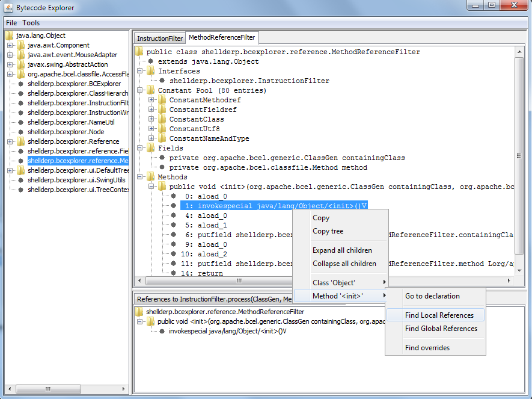
Task: Select Go to declaration
Action: [435, 296]
